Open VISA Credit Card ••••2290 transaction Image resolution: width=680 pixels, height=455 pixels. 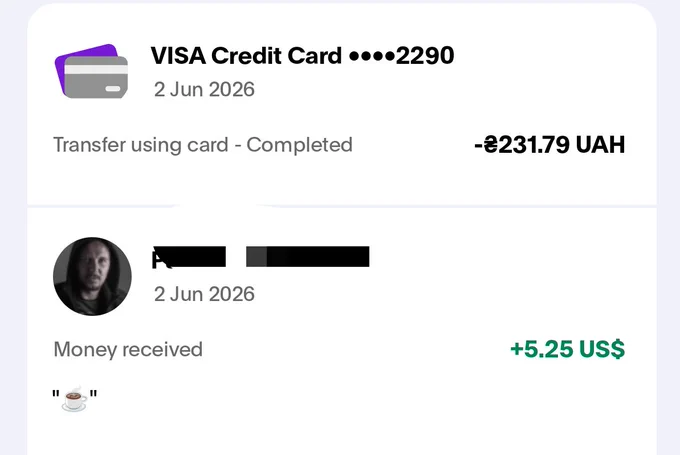coord(342,104)
